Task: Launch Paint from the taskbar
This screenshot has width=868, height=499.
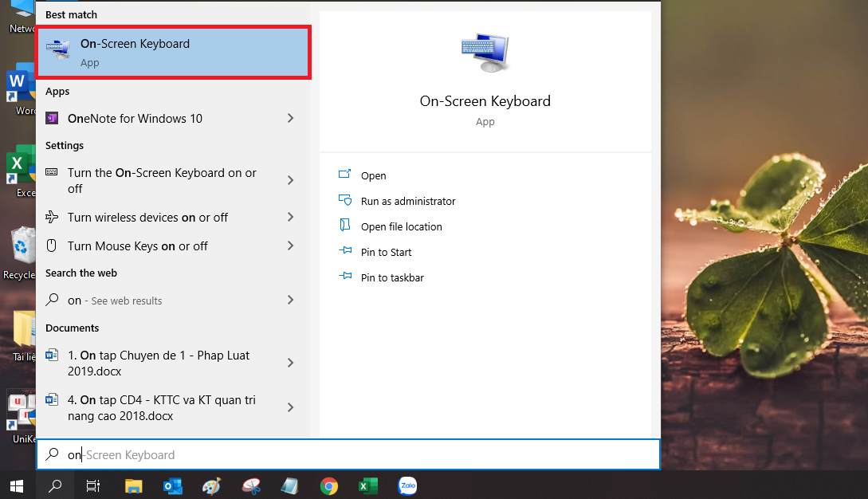Action: 211,485
